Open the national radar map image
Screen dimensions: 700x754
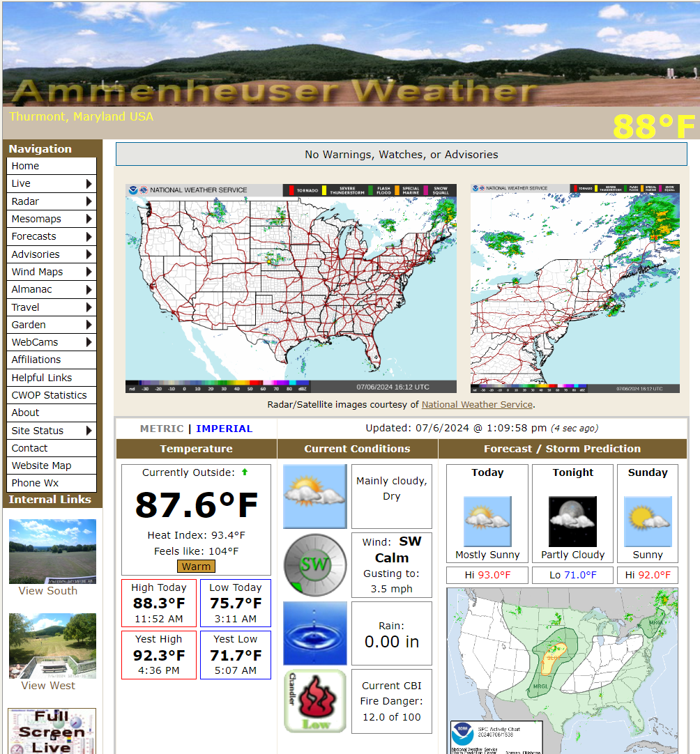291,288
